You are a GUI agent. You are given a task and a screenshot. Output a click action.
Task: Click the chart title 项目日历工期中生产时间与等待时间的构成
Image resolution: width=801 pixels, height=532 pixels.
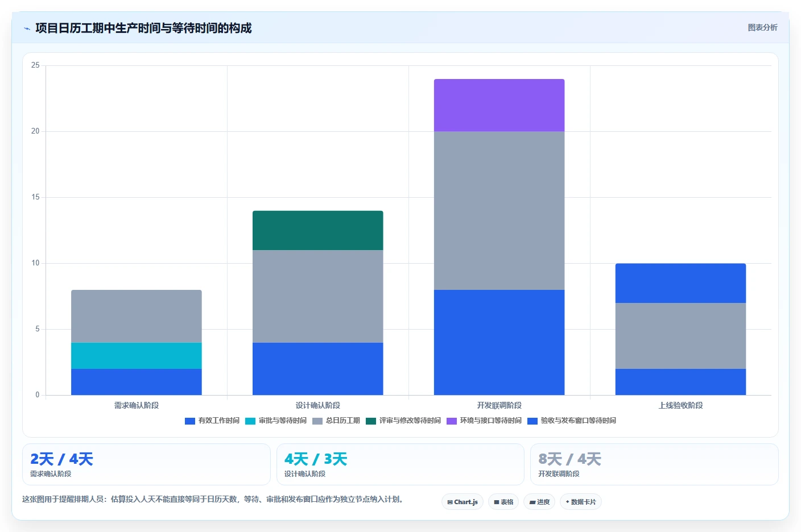[x=143, y=28]
